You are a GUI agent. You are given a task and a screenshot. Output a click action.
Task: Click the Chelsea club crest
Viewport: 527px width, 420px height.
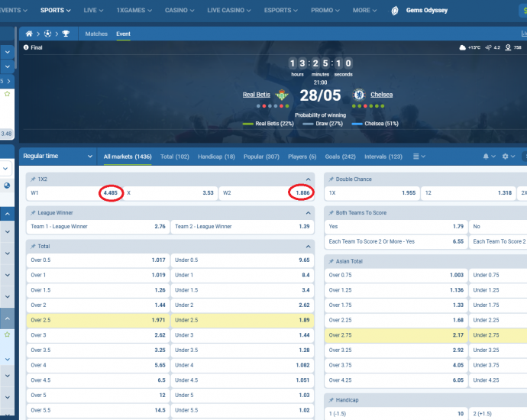point(359,95)
